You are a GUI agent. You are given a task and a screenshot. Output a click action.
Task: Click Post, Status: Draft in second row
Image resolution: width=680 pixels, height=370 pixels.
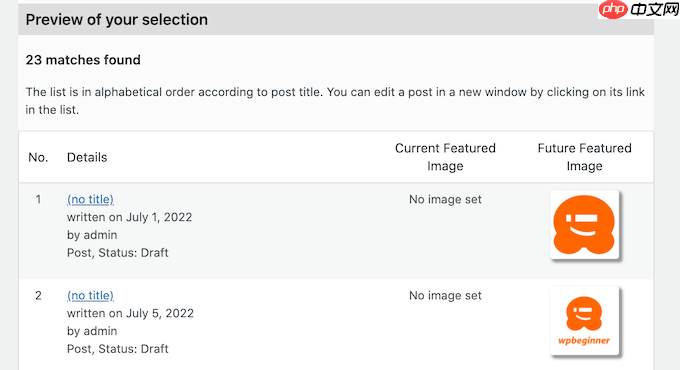(118, 349)
